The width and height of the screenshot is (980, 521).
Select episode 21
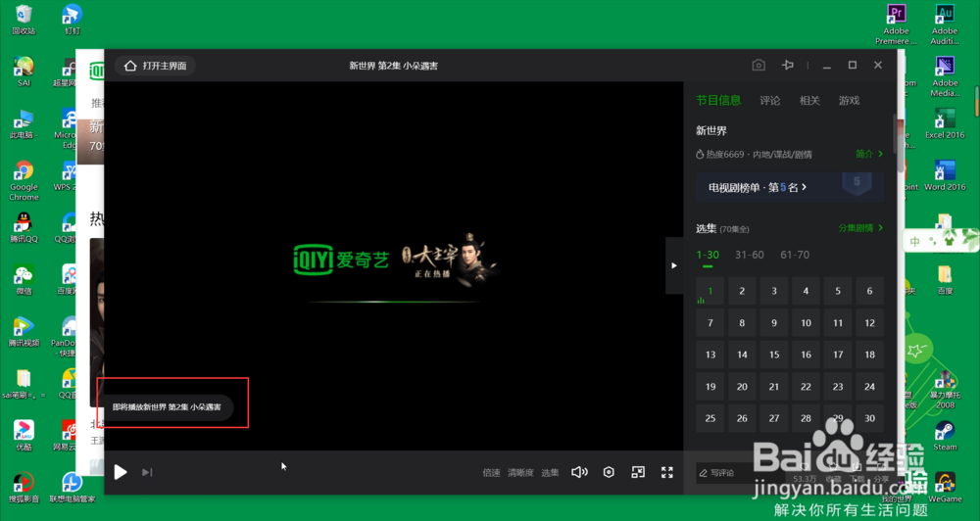click(x=774, y=387)
